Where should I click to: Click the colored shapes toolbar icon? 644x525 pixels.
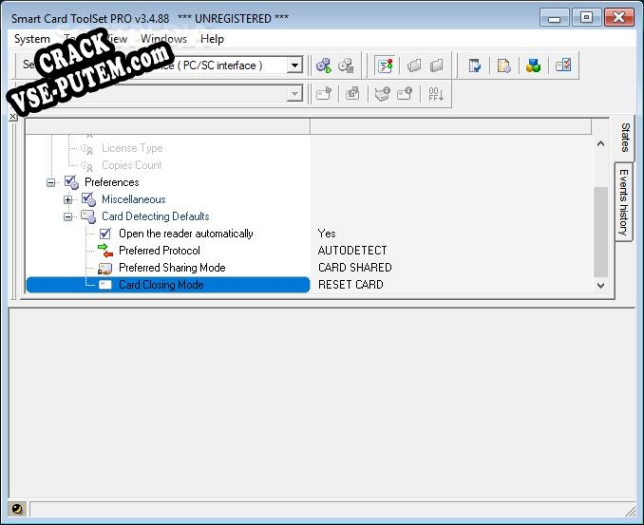click(533, 65)
